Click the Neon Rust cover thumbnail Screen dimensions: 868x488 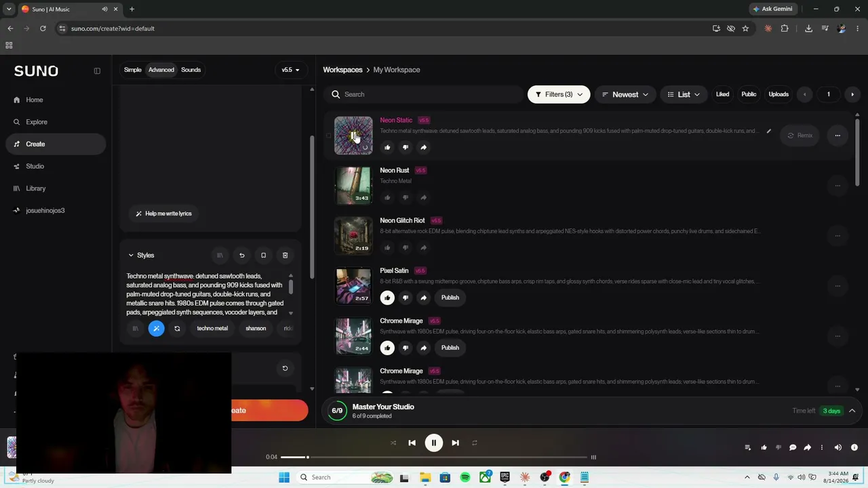pos(353,186)
